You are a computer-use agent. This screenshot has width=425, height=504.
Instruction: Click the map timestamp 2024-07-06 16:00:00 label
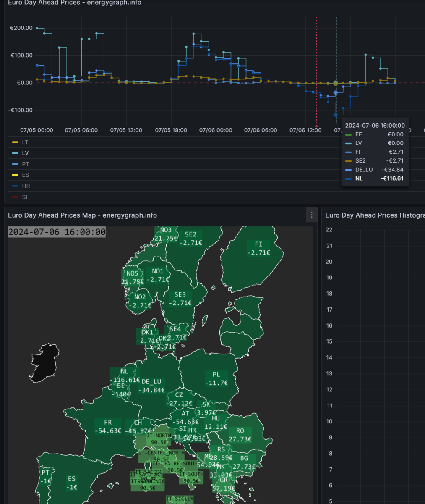[x=57, y=232]
